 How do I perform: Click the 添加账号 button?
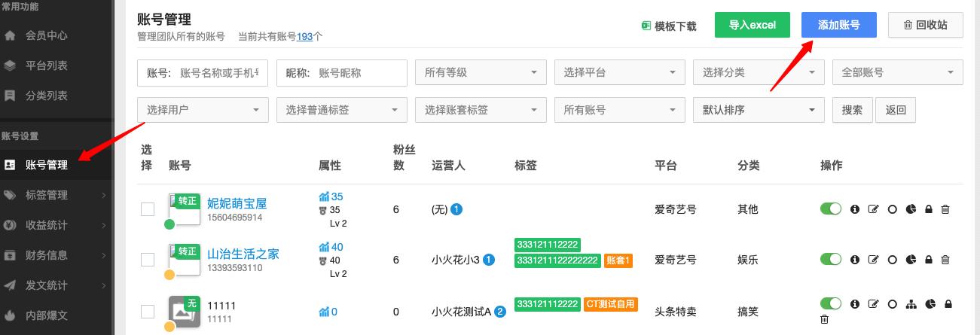(x=839, y=25)
